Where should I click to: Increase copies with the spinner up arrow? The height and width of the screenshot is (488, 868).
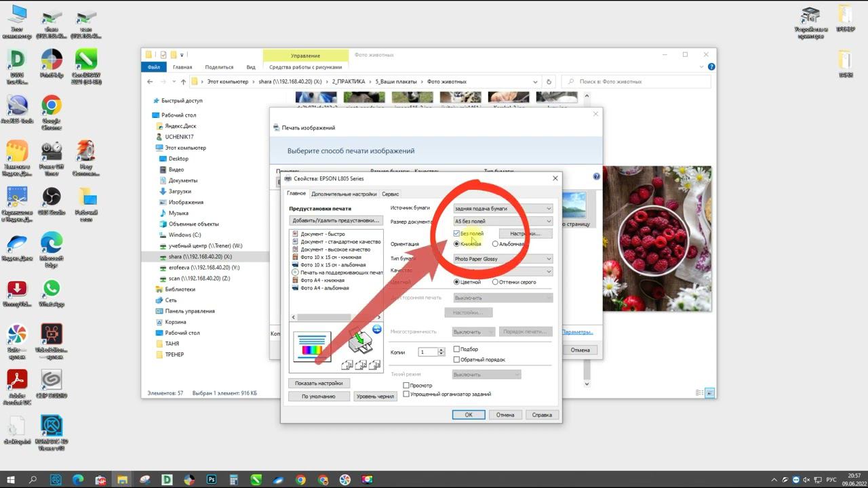[441, 350]
